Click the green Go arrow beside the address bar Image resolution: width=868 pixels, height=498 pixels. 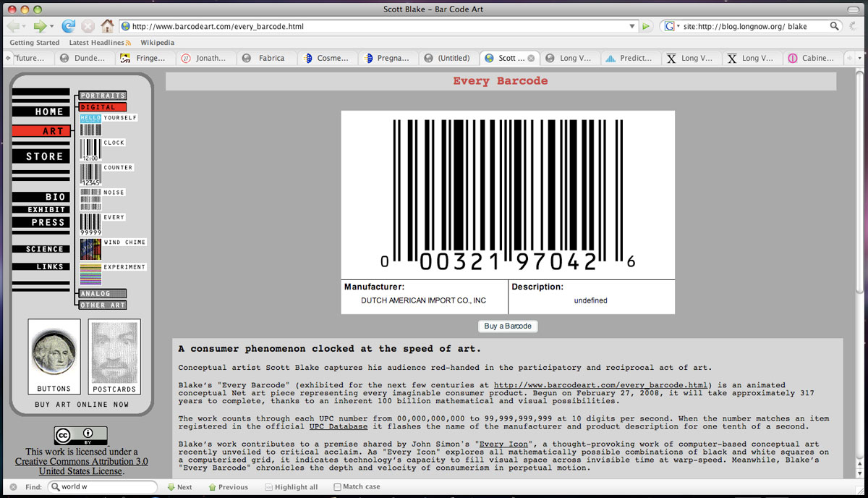(x=646, y=26)
